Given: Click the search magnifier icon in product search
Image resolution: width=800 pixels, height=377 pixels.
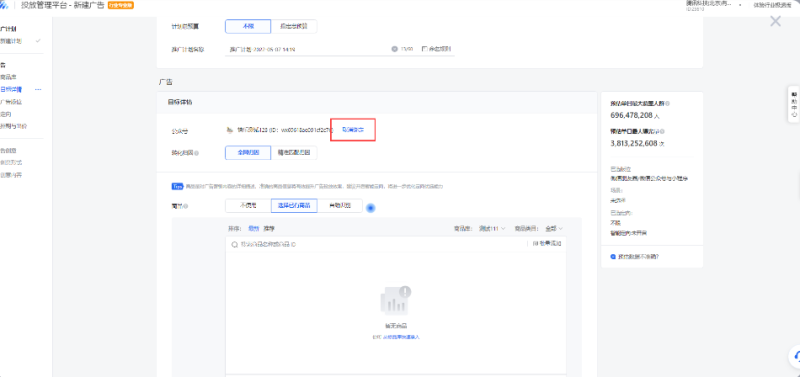Looking at the screenshot, I should [235, 244].
